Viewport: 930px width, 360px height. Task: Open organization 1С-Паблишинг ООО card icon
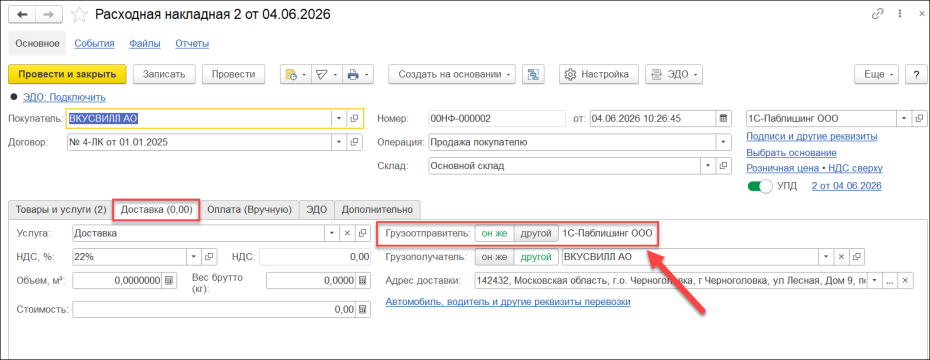point(919,119)
